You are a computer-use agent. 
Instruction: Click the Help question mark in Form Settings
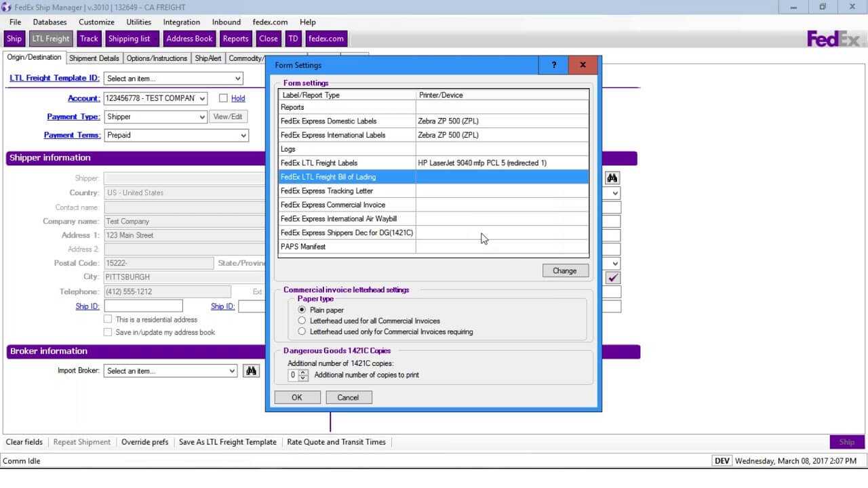[553, 64]
